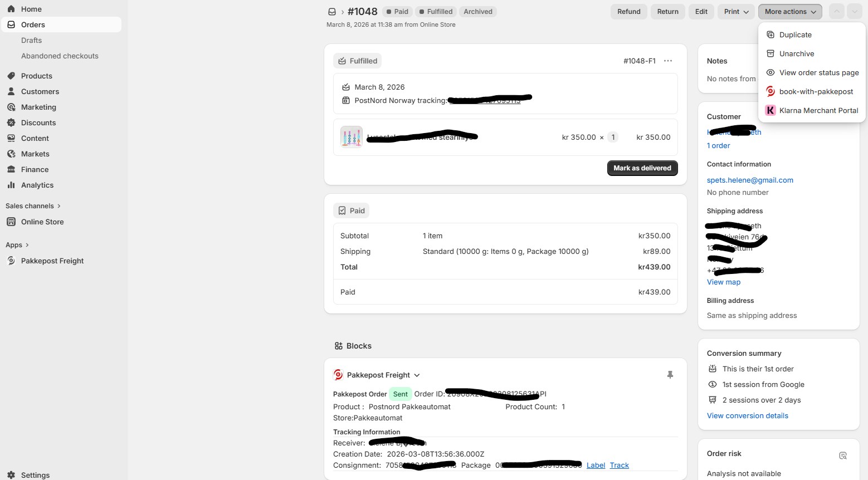
Task: Click the Content icon in sidebar
Action: pyautogui.click(x=11, y=138)
